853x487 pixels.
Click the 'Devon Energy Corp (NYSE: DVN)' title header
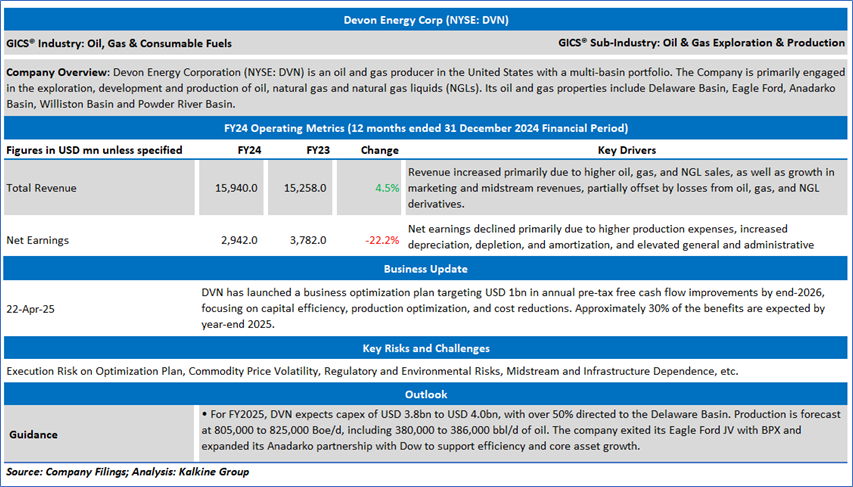[425, 20]
